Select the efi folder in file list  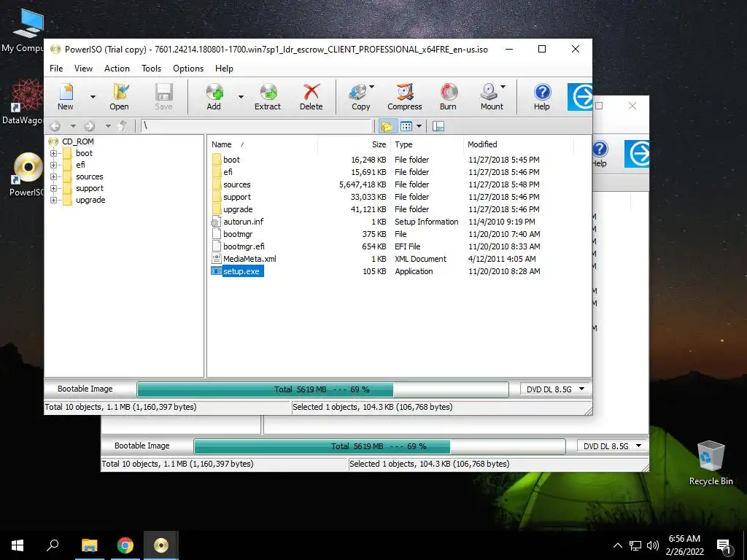point(228,172)
